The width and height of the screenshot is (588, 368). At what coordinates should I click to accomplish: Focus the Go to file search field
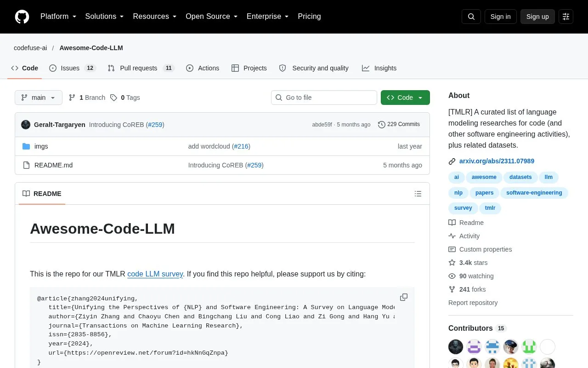(324, 98)
